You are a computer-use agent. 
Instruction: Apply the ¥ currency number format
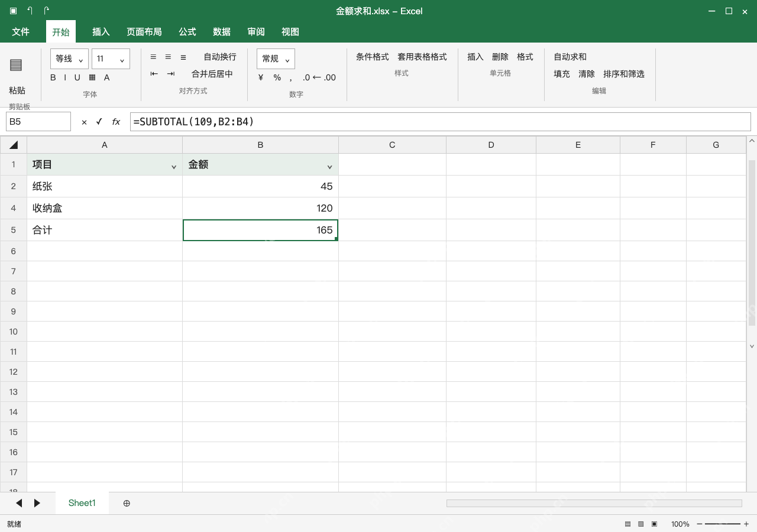pos(261,77)
